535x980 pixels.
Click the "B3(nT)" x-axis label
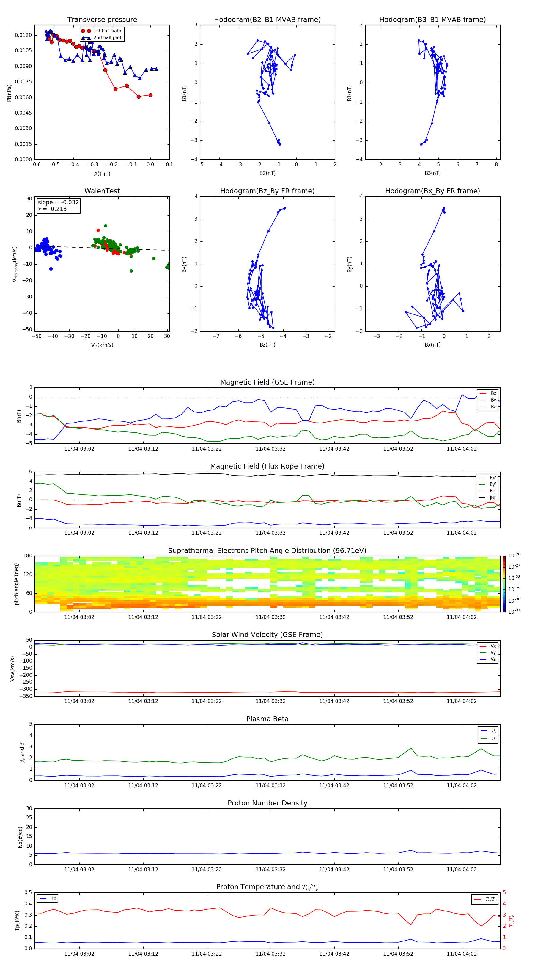[x=432, y=173]
